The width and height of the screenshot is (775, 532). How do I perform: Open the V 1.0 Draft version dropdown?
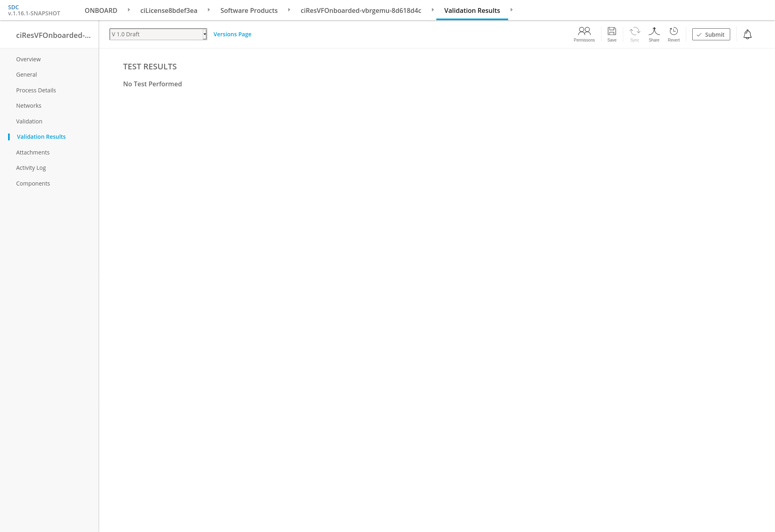click(x=158, y=34)
